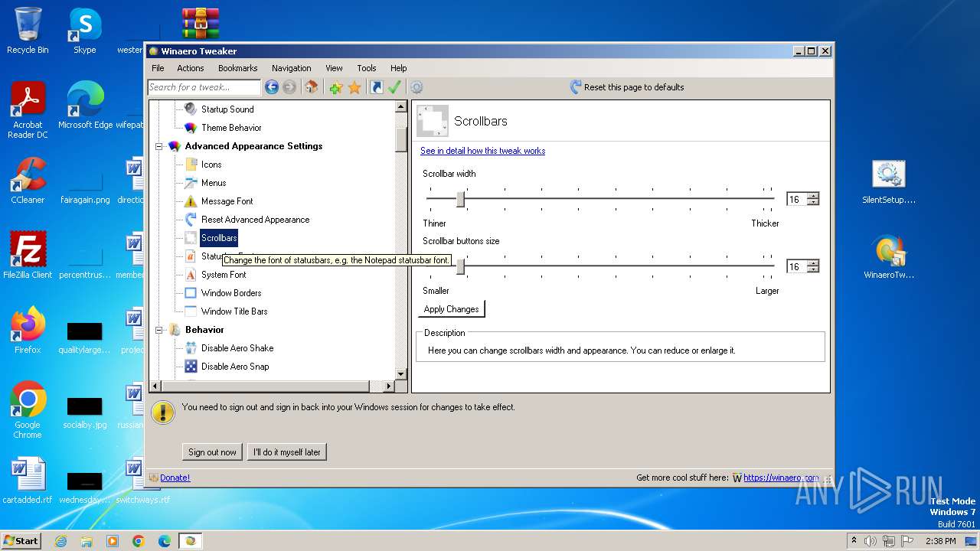980x551 pixels.
Task: Select Window Title Bars item
Action: [234, 311]
